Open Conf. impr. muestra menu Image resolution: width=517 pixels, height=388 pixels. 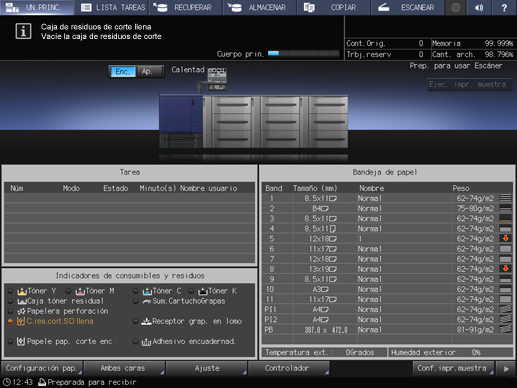point(453,368)
